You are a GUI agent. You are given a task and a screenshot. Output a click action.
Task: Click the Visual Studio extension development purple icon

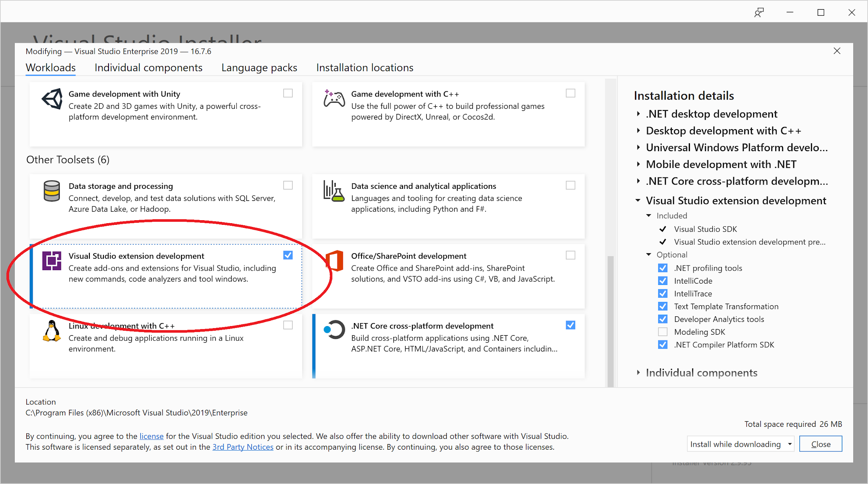(x=52, y=261)
